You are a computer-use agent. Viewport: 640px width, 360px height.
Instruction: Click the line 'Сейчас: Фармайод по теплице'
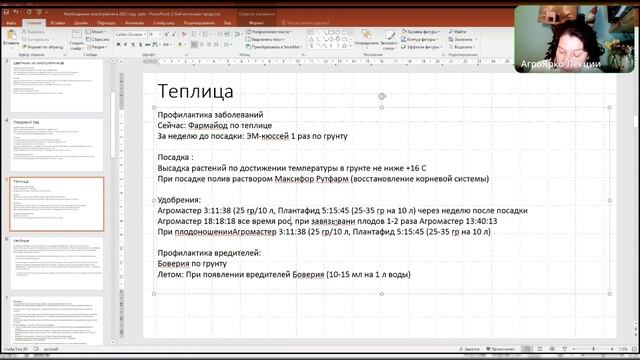click(x=215, y=125)
